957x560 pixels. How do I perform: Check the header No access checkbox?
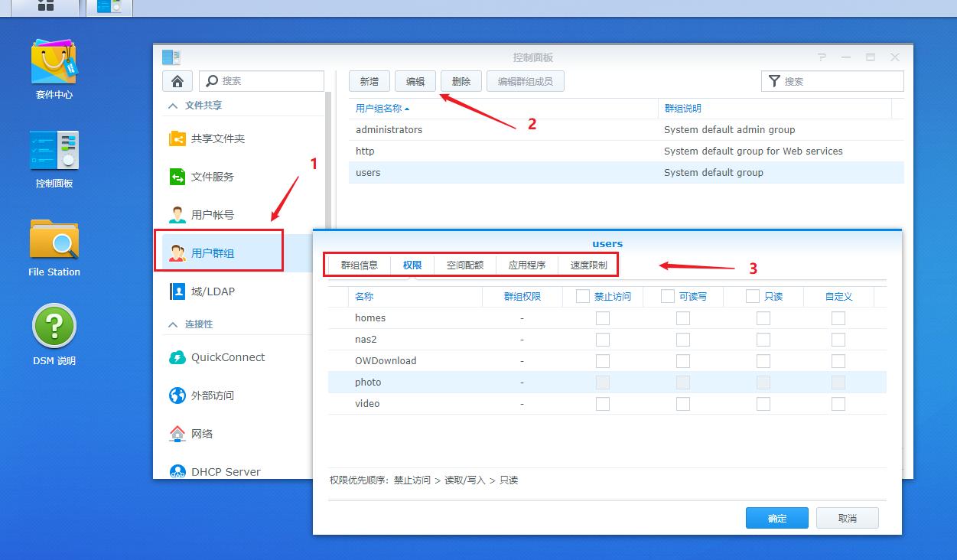click(583, 296)
